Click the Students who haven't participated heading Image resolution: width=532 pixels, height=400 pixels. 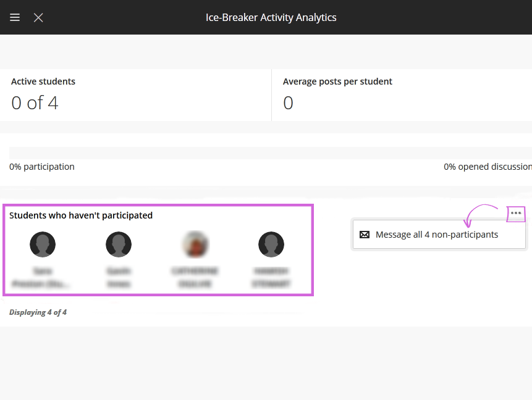tap(81, 215)
